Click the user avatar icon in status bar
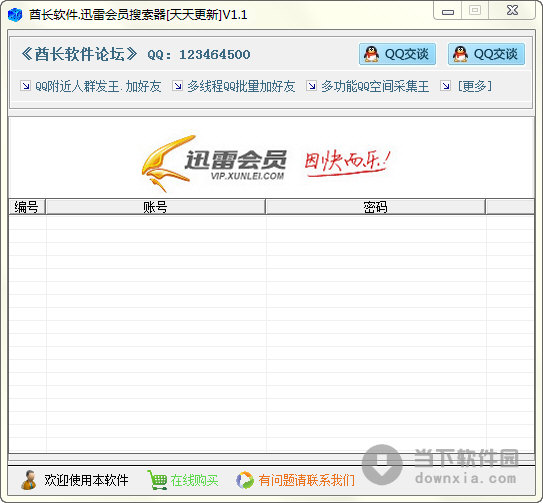 pos(29,480)
